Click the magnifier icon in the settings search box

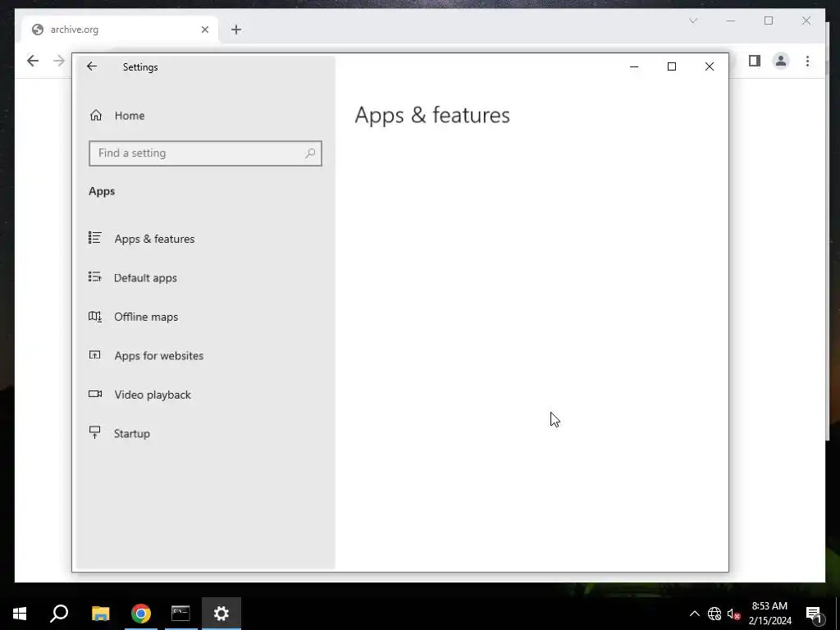[310, 153]
